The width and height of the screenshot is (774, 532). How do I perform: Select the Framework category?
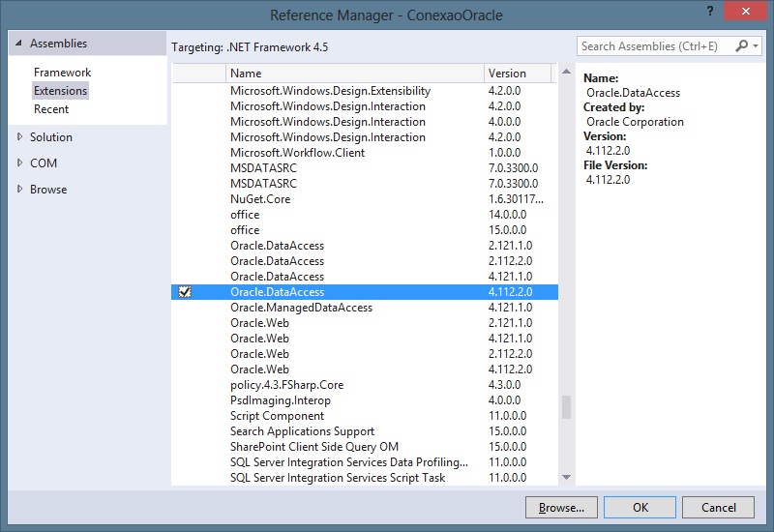(x=62, y=73)
